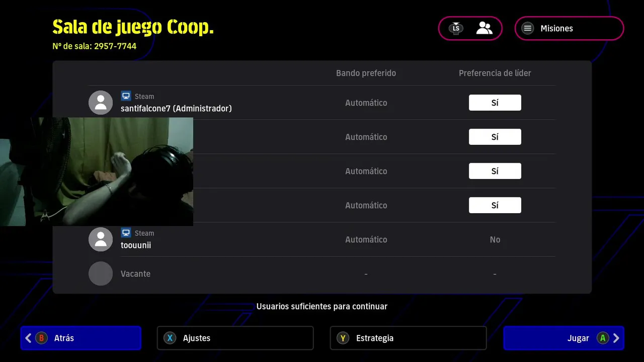
Task: Toggle second player's leader preference Sí
Action: (x=495, y=137)
